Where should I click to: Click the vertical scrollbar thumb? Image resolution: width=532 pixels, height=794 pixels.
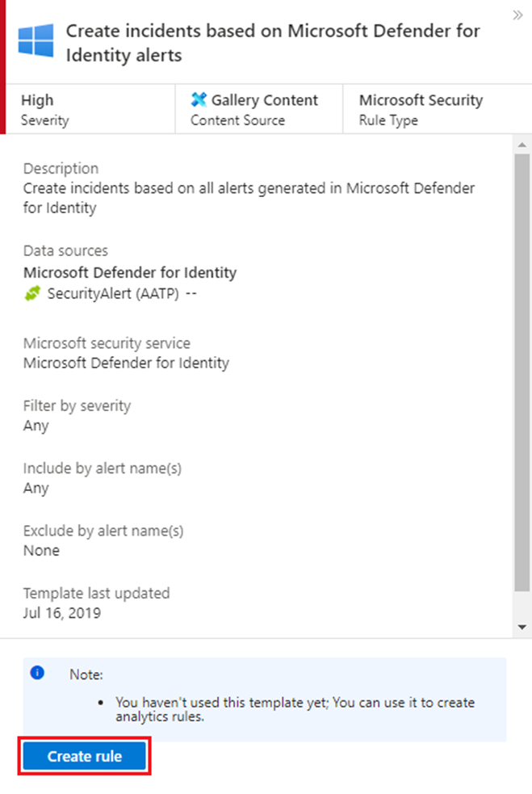522,372
